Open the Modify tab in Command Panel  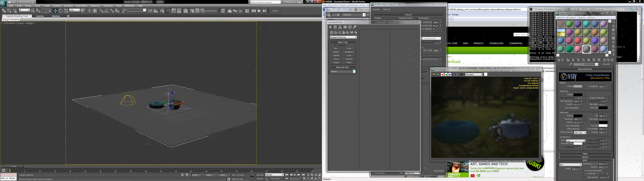(335, 27)
